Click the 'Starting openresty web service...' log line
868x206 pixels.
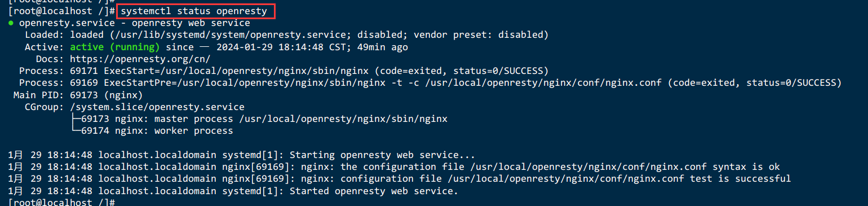383,155
